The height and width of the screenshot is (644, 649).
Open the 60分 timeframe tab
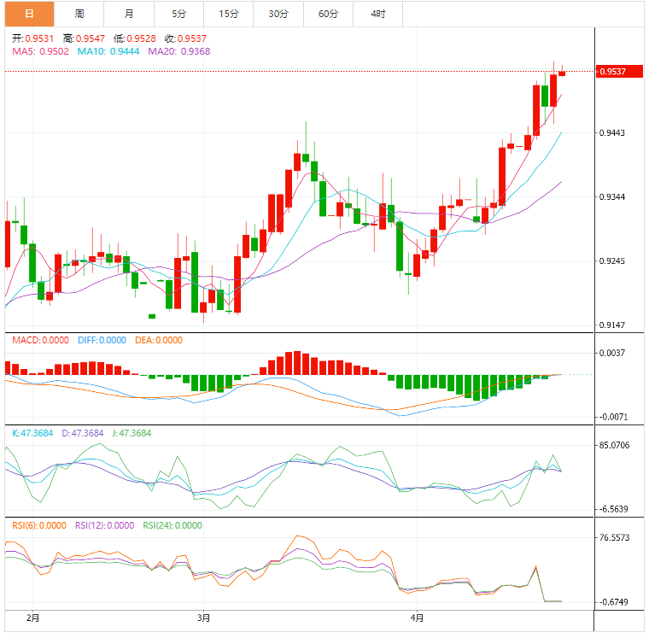pyautogui.click(x=328, y=14)
